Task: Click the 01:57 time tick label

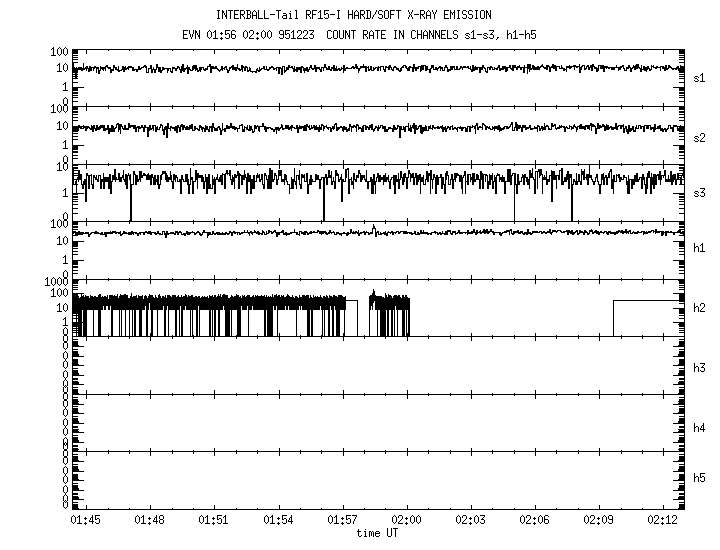Action: click(x=342, y=521)
